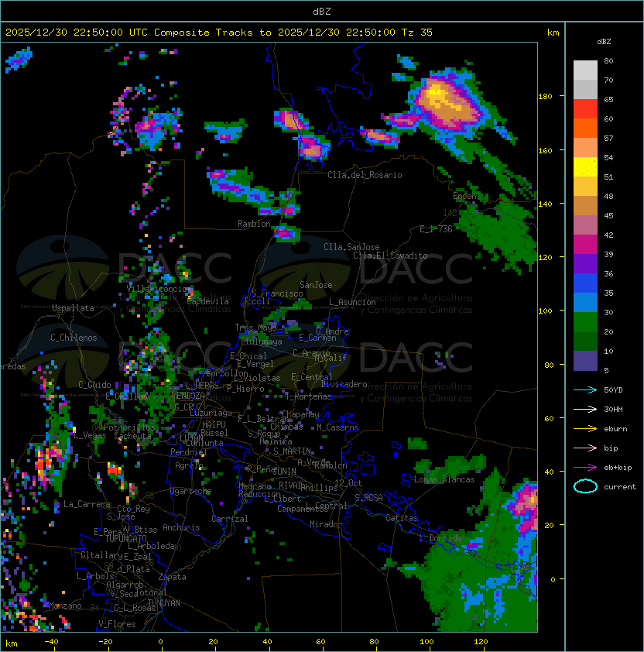The image size is (644, 652).
Task: Click the 'dBZ' heading above the color scale
Action: (x=604, y=42)
